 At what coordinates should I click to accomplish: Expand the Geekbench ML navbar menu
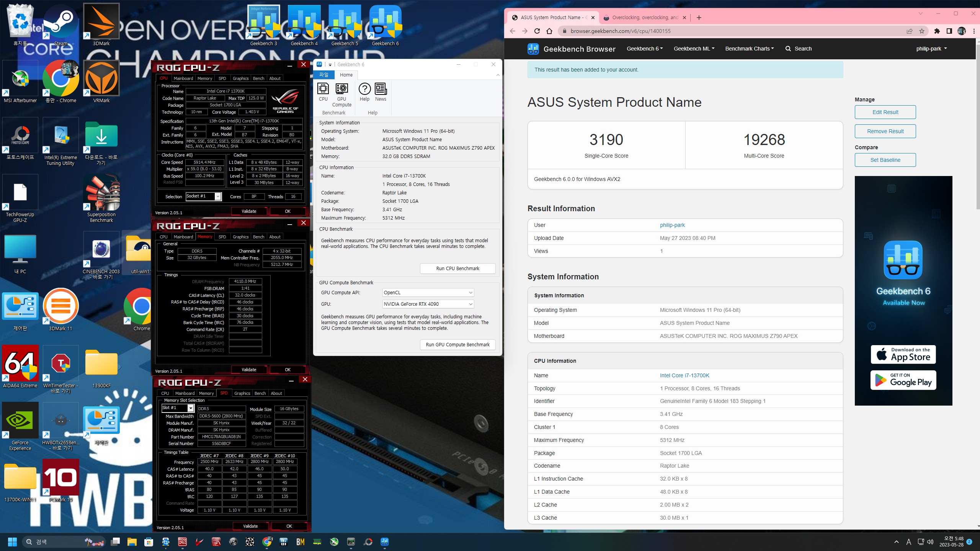click(x=694, y=49)
